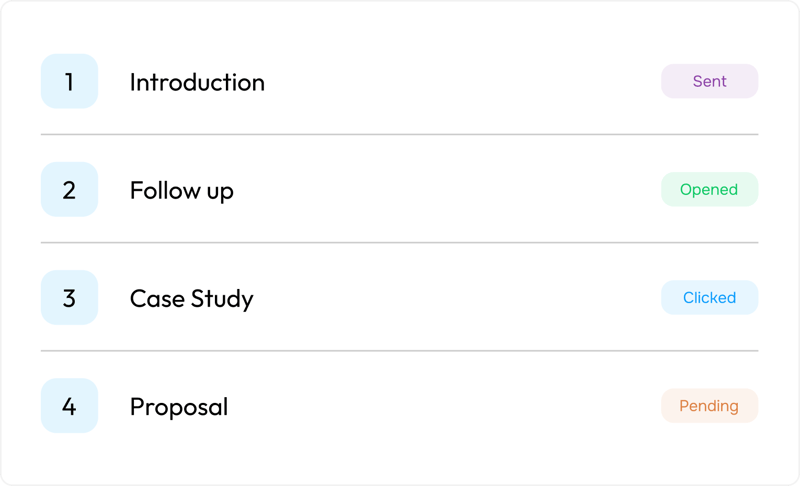Click the blue Clicked status badge
The height and width of the screenshot is (486, 800).
pyautogui.click(x=709, y=298)
